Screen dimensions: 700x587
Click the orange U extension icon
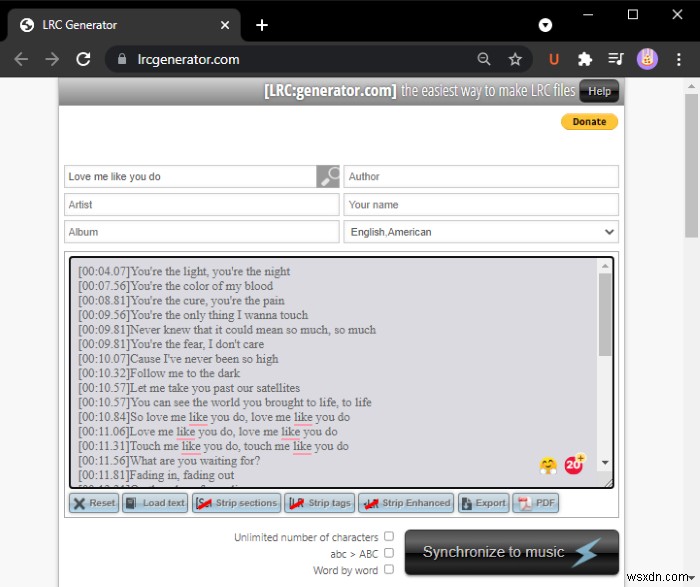click(554, 59)
